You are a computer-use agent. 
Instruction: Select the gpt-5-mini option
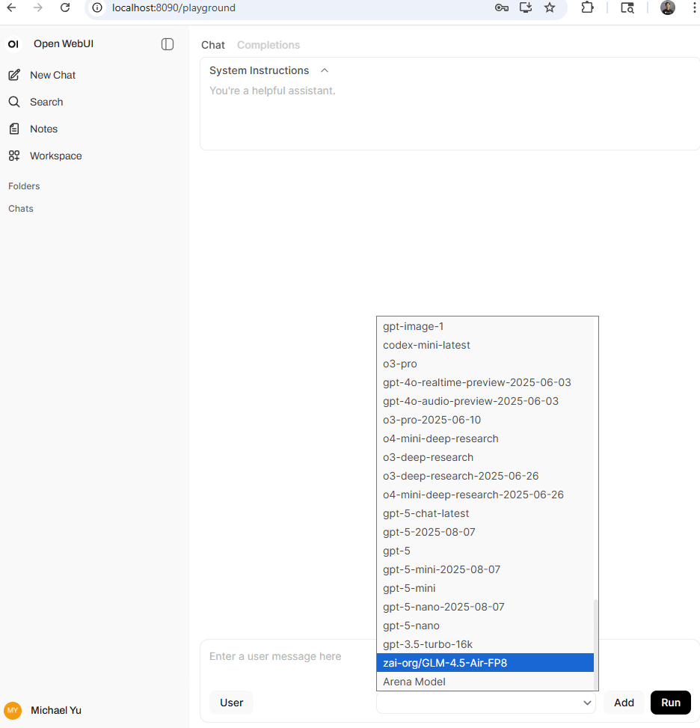(485, 588)
